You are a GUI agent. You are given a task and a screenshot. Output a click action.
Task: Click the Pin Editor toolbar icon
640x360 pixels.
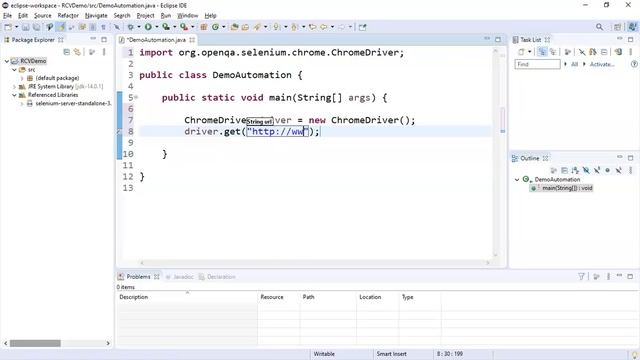coord(362,27)
